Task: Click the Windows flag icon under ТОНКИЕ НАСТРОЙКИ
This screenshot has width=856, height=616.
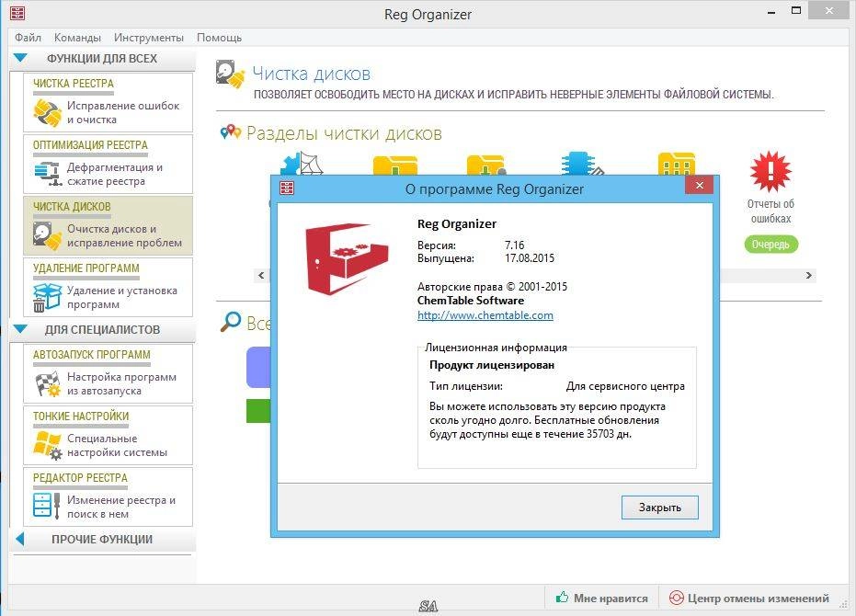Action: point(48,445)
